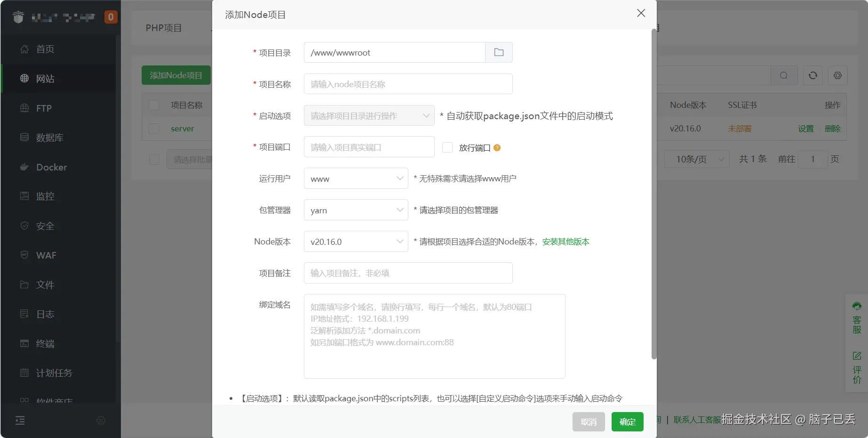868x438 pixels.
Task: Select the checkbox for the server project row
Action: (154, 128)
